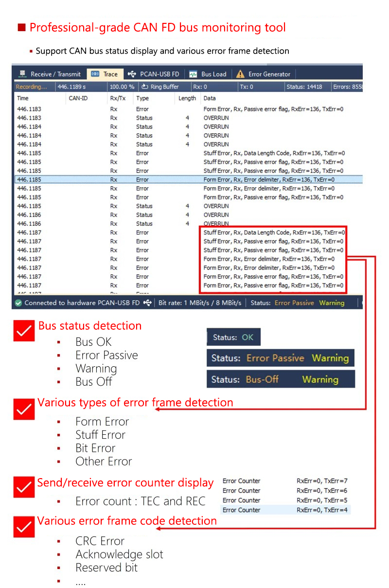
Task: Click the Type column header
Action: tap(142, 98)
